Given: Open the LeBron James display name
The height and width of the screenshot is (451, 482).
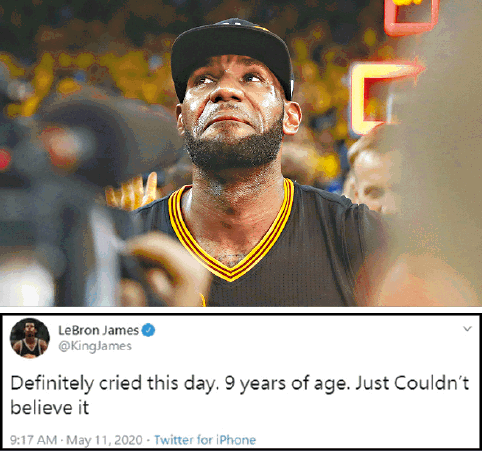Looking at the screenshot, I should pyautogui.click(x=99, y=330).
